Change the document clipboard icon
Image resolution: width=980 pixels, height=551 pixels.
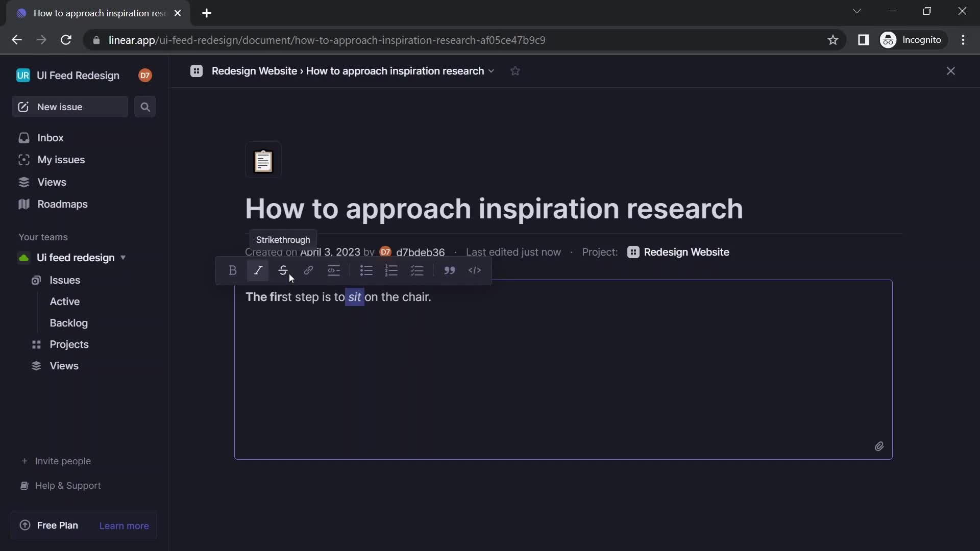click(x=263, y=160)
